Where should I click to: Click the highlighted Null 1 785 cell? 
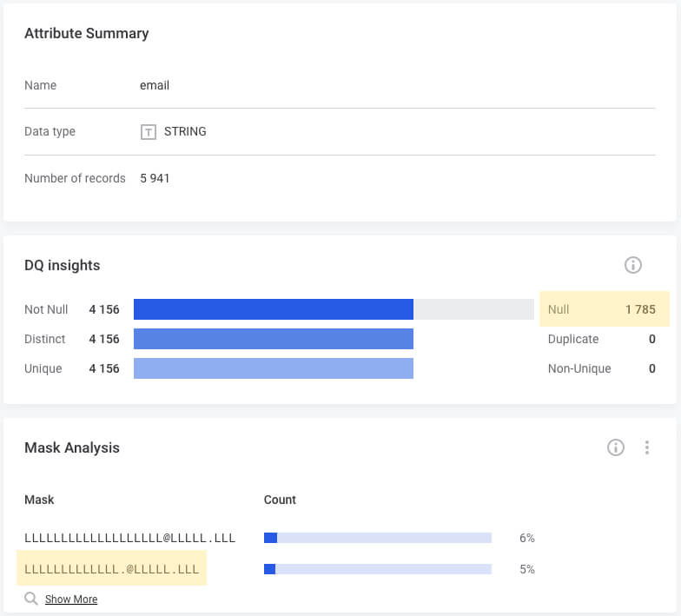pos(605,309)
